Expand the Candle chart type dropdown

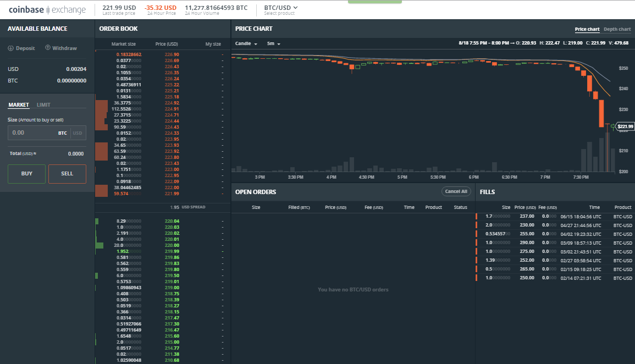click(246, 43)
